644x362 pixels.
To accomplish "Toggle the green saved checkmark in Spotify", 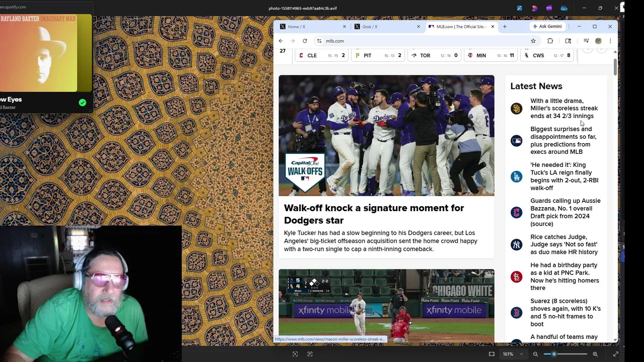I will click(83, 103).
